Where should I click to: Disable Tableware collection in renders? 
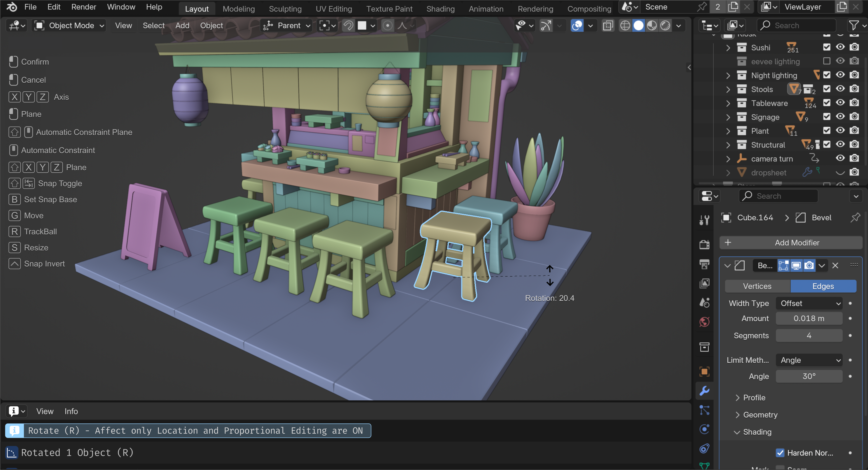coord(854,102)
